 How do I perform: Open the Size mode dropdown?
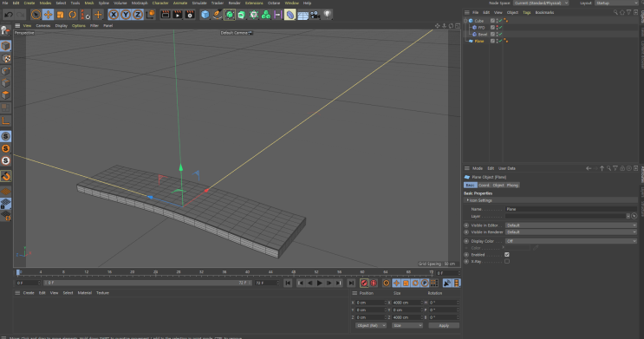tap(407, 325)
